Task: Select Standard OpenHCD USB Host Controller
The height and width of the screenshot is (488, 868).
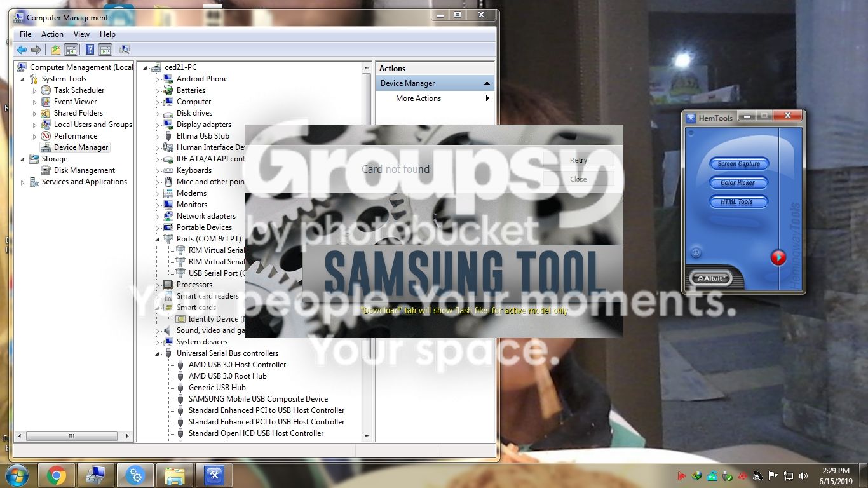Action: coord(256,433)
